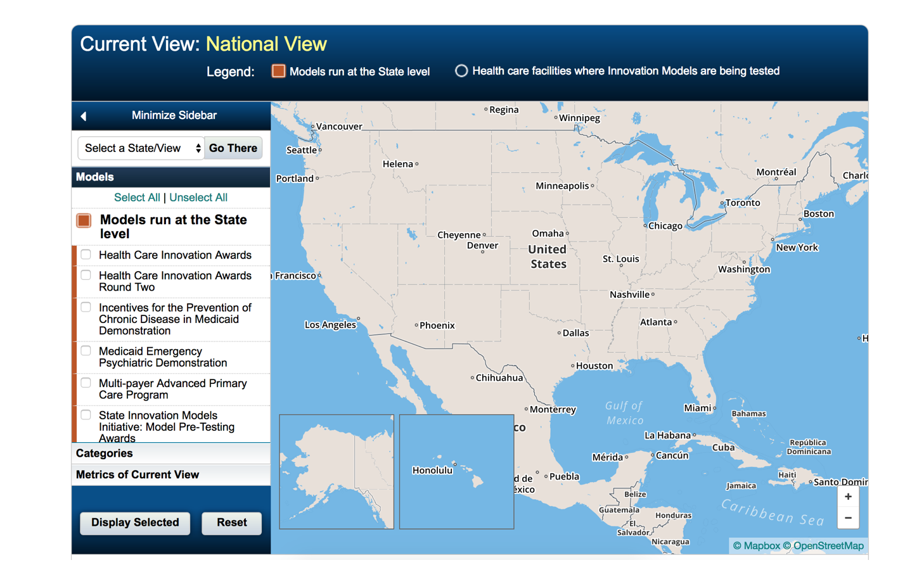Click the Select All link
The height and width of the screenshot is (584, 924).
coord(137,198)
